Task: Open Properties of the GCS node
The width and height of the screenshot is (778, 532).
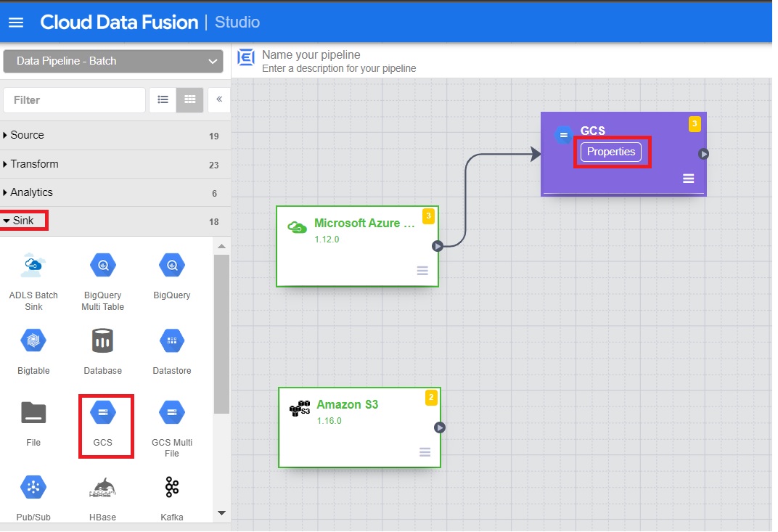Action: point(610,152)
